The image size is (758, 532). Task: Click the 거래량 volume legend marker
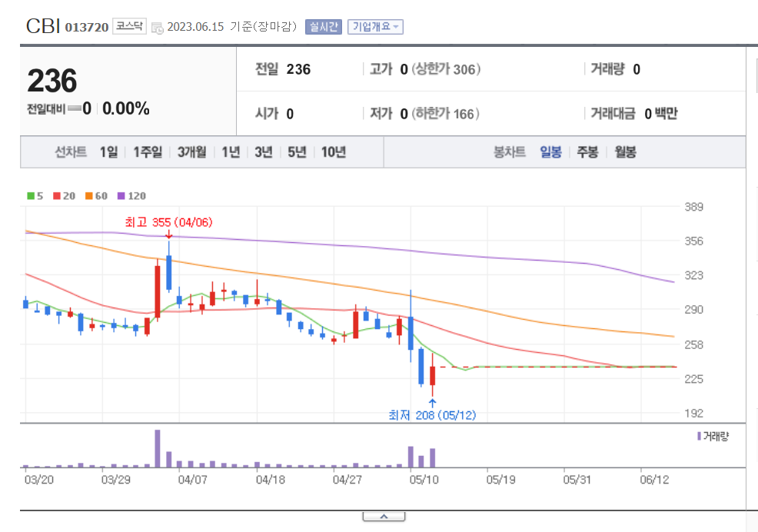[x=699, y=436]
